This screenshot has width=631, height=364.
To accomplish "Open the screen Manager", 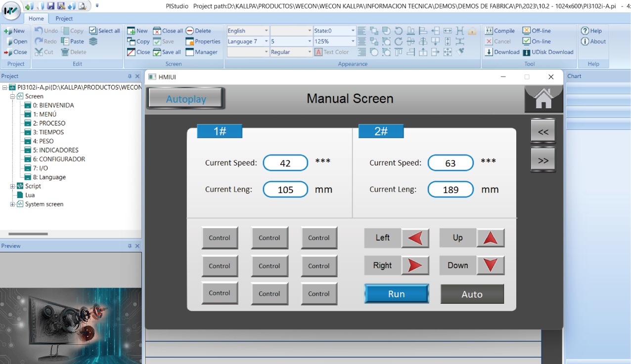I will click(x=202, y=52).
